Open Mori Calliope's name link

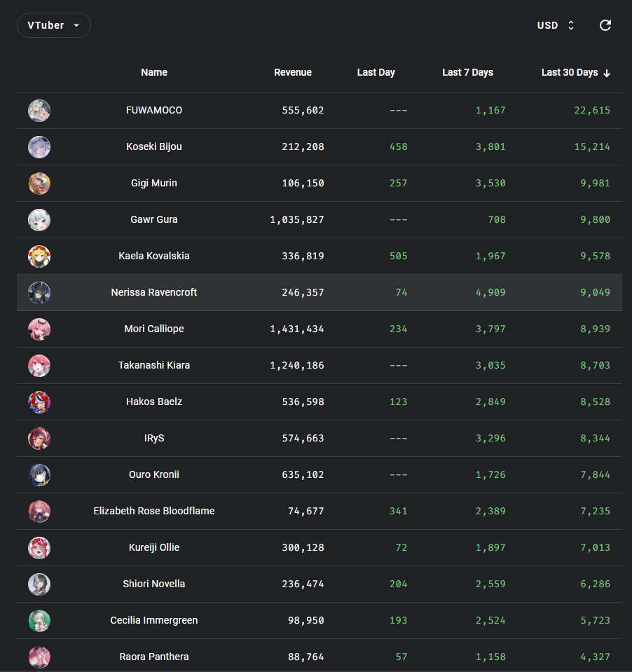[154, 329]
